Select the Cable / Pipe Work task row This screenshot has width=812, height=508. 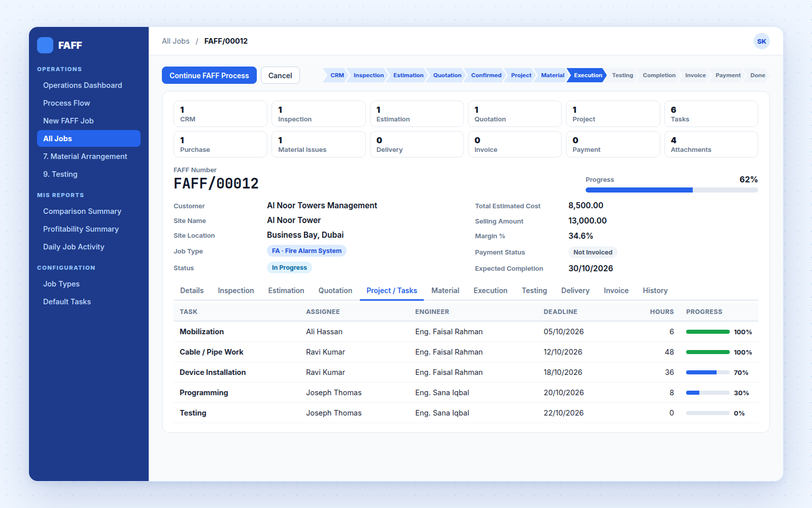point(466,352)
